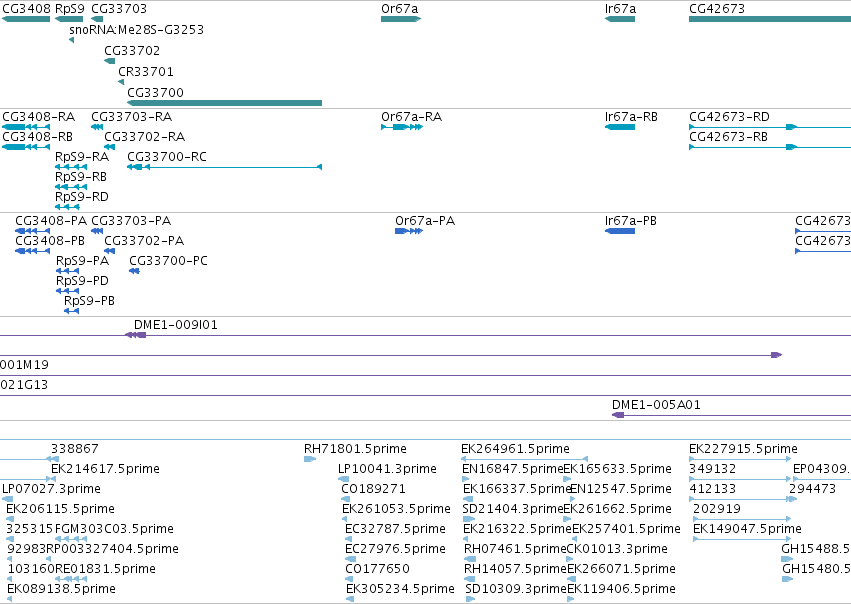The height and width of the screenshot is (604, 851).
Task: Open the RH71801.5prime EST label
Action: [355, 449]
